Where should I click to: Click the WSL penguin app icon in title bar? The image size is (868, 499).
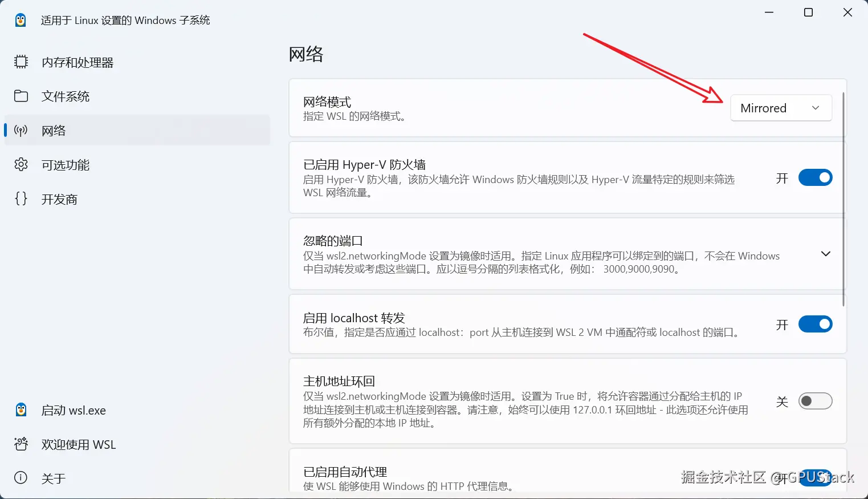click(21, 20)
